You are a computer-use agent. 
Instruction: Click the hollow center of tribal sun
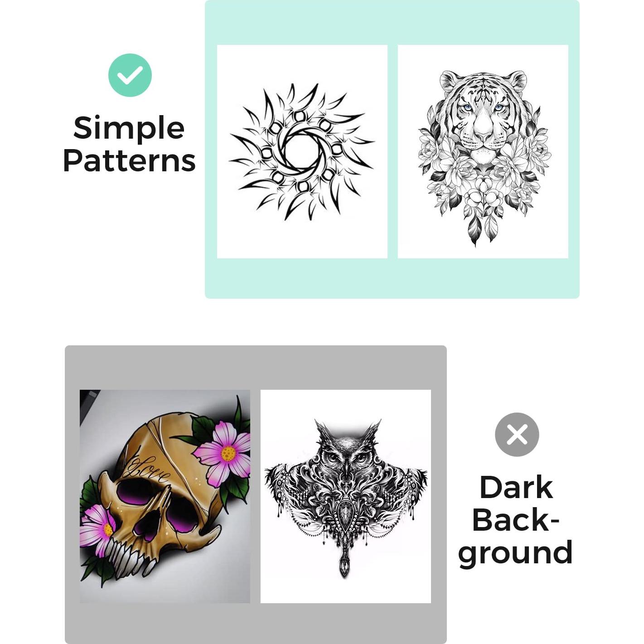[300, 151]
